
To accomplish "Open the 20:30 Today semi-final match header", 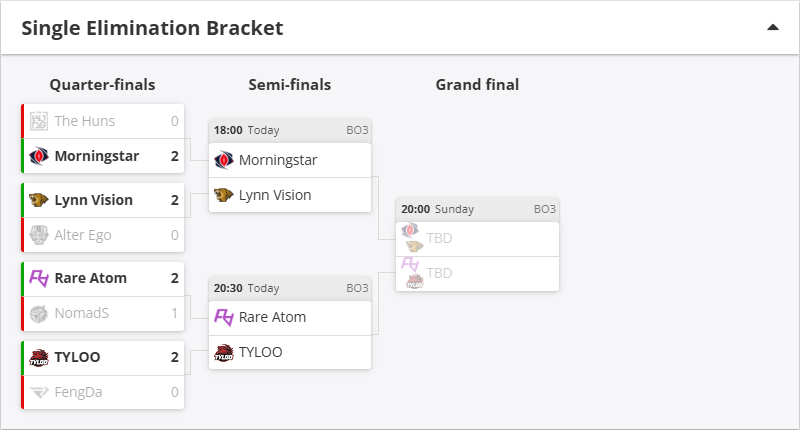I will (290, 288).
